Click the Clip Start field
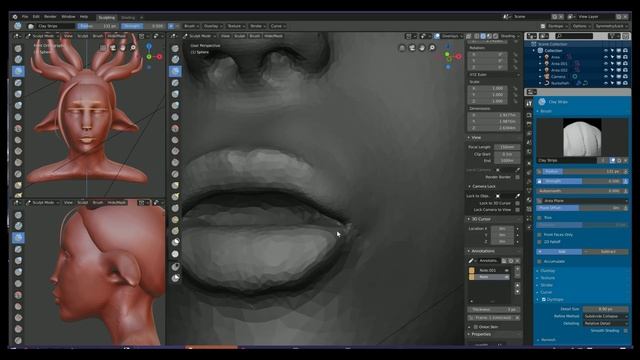 507,154
